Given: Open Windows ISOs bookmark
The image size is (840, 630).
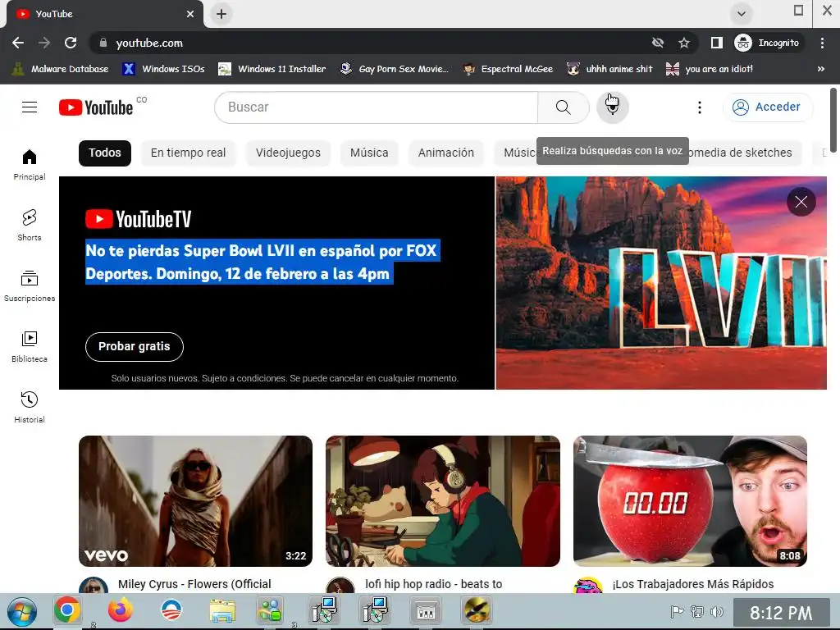Looking at the screenshot, I should click(163, 69).
